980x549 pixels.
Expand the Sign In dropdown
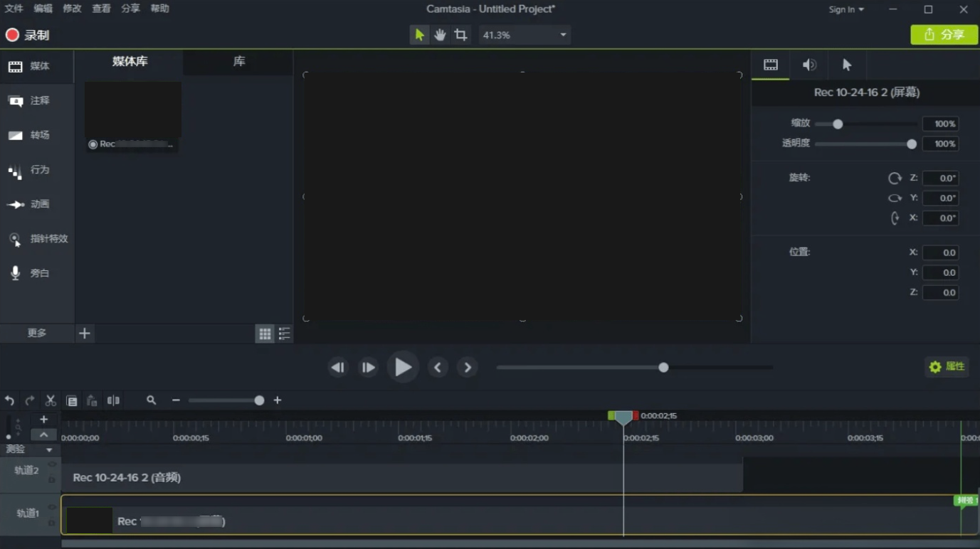pyautogui.click(x=846, y=9)
